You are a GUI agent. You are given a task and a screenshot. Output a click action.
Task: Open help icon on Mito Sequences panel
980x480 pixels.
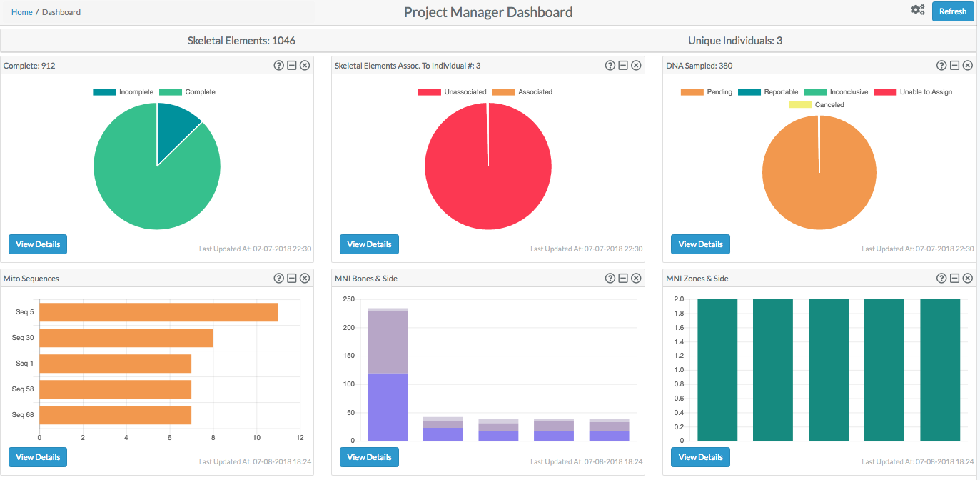tap(279, 278)
